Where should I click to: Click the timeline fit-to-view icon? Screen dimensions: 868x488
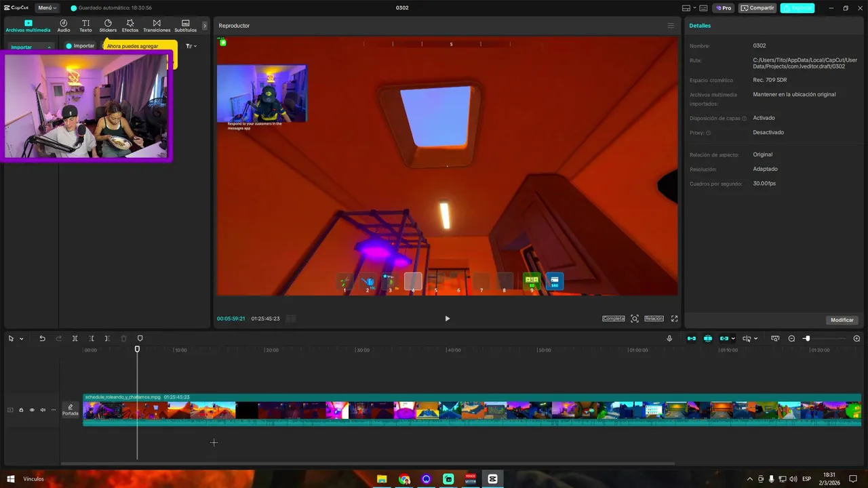pos(776,338)
